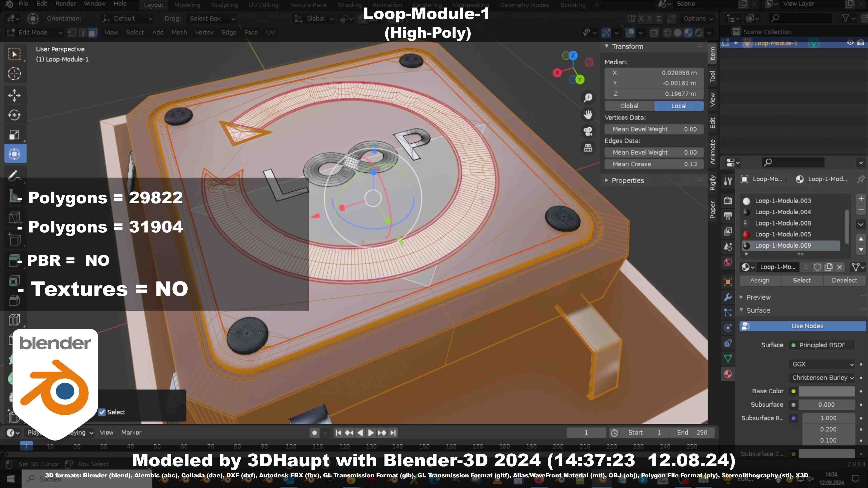Click the material Select button

pos(802,280)
